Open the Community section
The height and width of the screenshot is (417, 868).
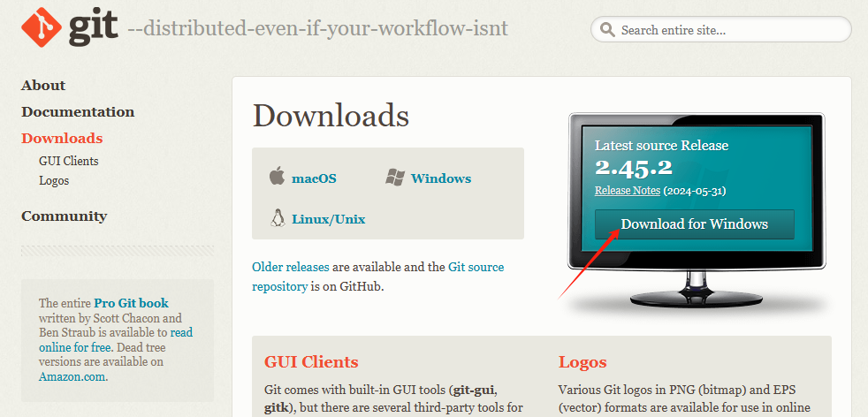tap(65, 216)
